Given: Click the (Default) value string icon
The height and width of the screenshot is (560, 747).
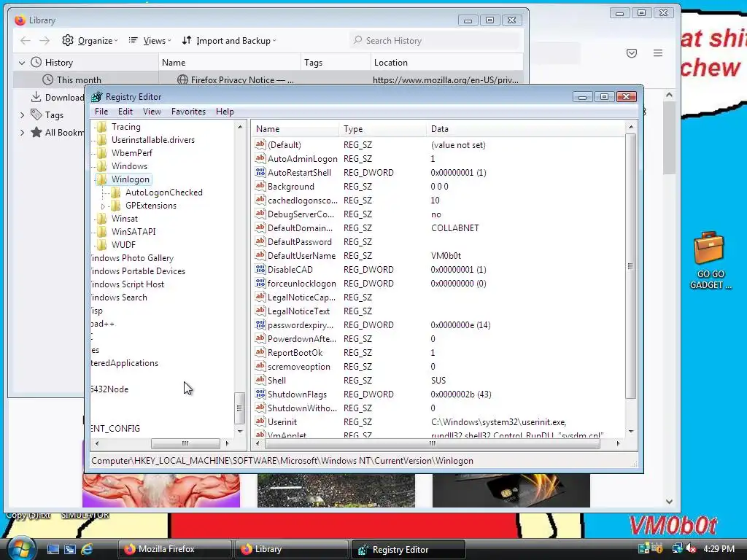Looking at the screenshot, I should [260, 144].
